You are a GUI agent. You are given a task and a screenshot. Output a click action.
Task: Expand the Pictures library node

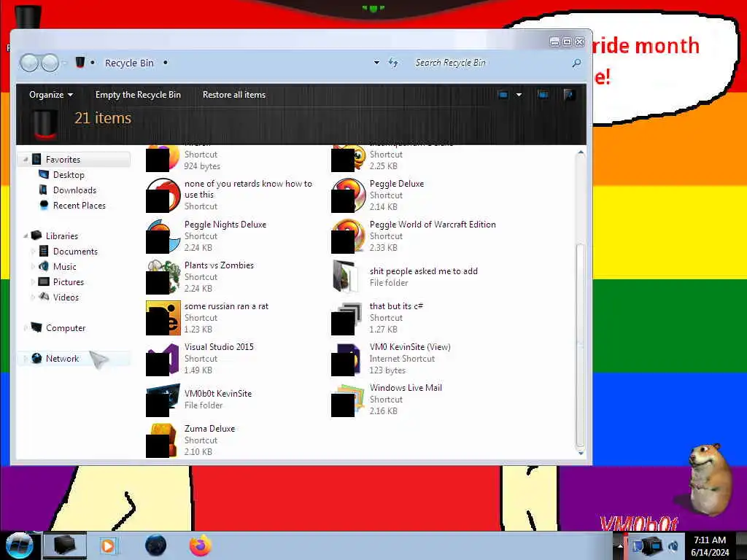(x=33, y=282)
